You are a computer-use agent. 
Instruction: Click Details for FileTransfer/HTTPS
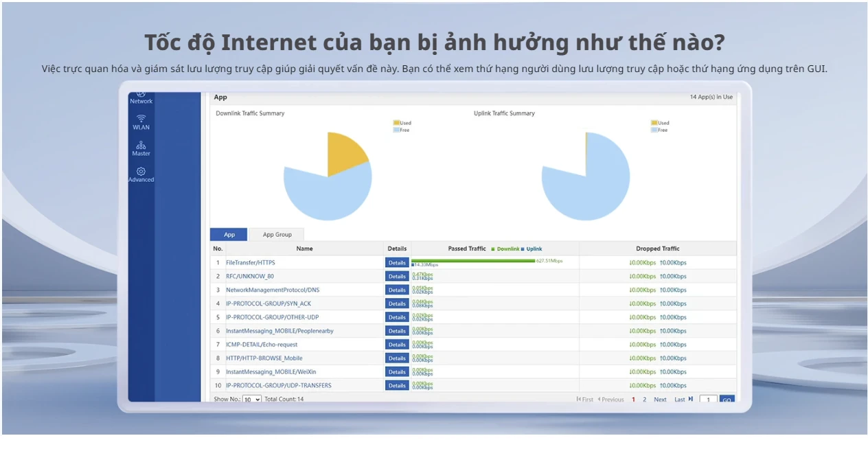coord(397,262)
